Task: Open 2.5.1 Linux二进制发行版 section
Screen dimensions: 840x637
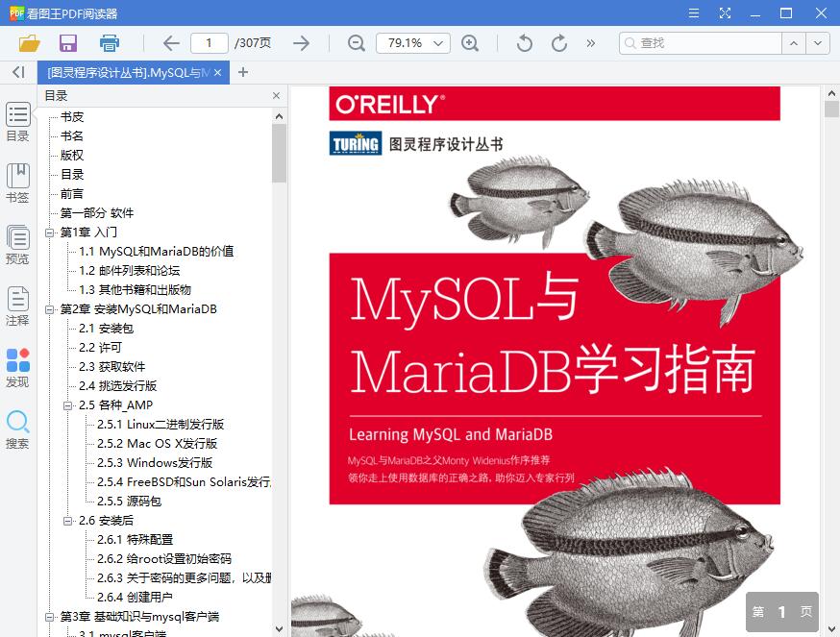Action: (161, 425)
